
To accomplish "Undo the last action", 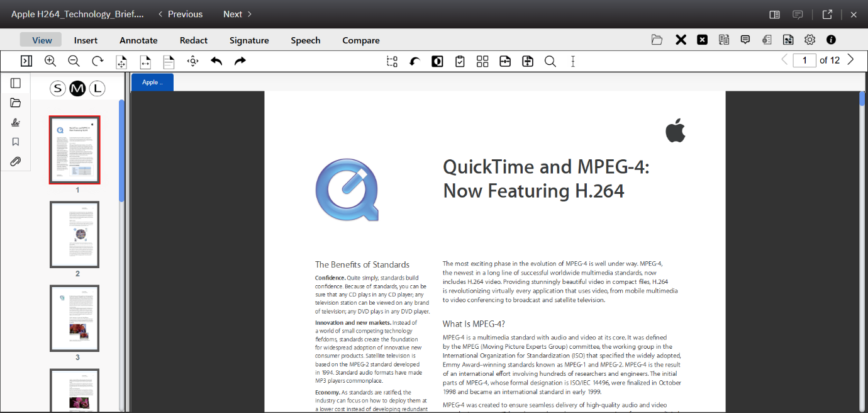I will [x=216, y=61].
